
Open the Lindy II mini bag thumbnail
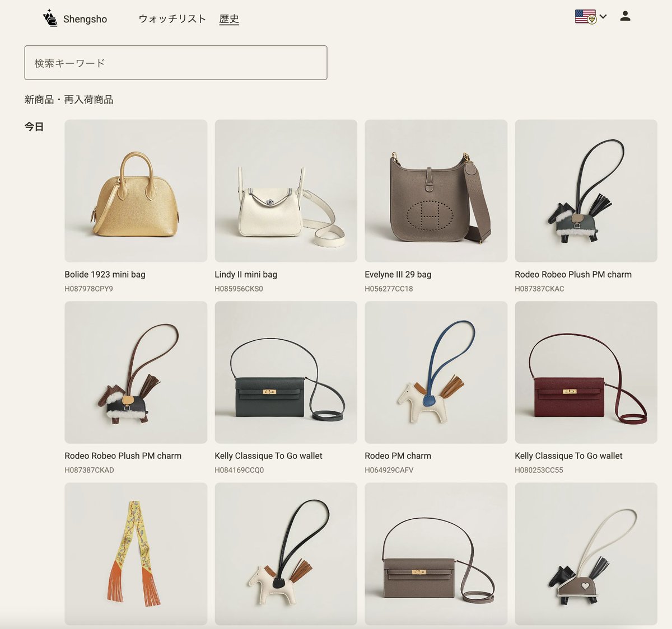click(286, 191)
